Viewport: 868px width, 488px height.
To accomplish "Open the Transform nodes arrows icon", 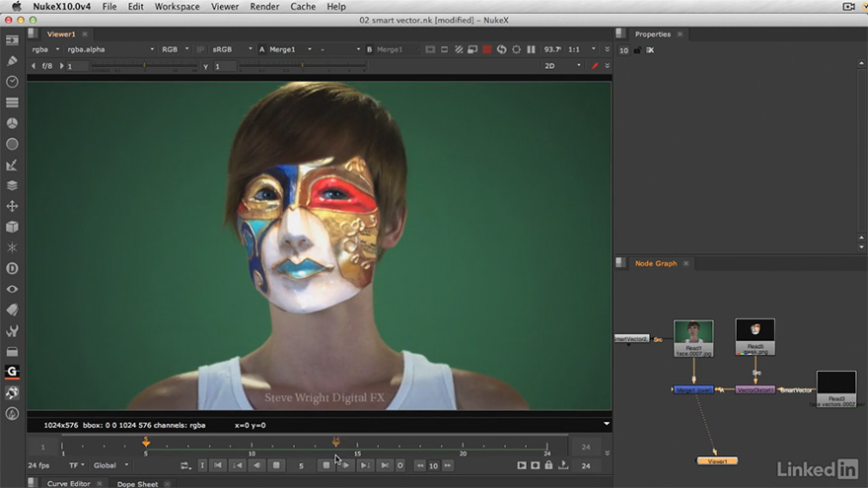I will (12, 206).
